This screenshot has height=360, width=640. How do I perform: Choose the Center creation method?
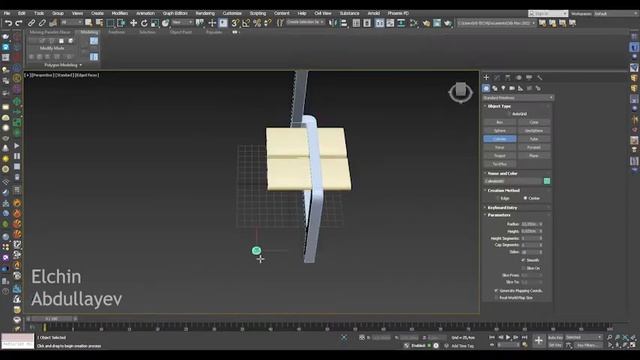point(525,198)
